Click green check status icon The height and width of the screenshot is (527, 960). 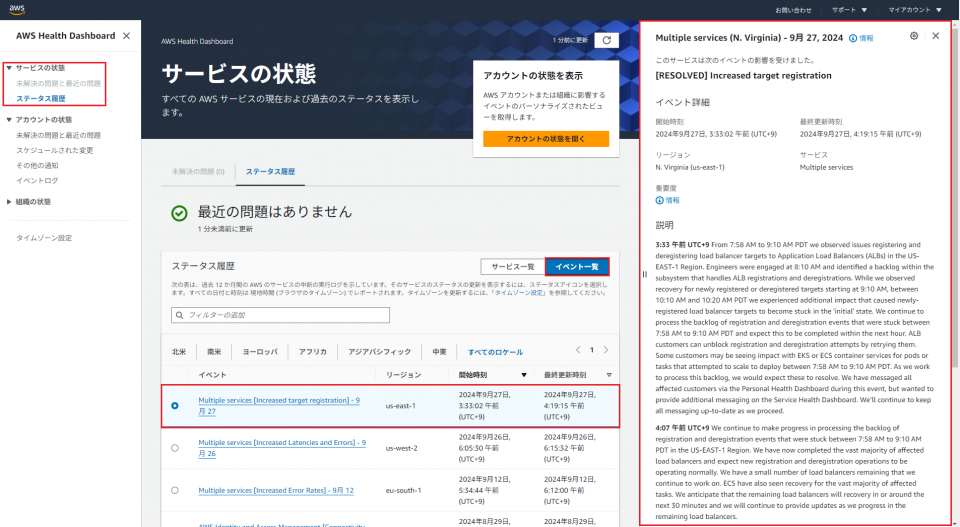(179, 213)
